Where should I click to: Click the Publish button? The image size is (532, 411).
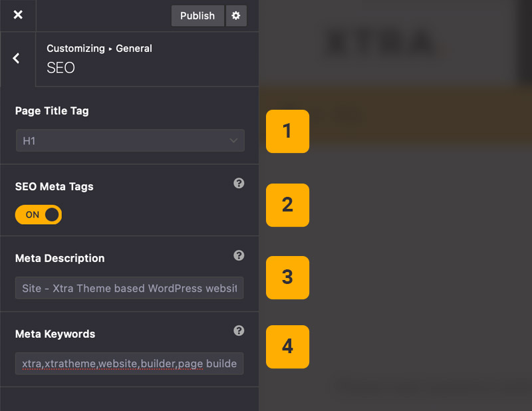[x=198, y=15]
